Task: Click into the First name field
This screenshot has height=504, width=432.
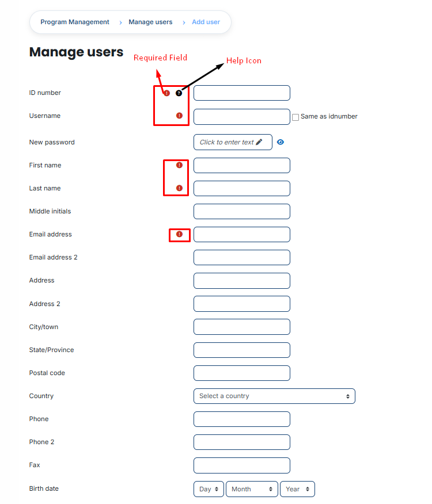Action: coord(242,165)
